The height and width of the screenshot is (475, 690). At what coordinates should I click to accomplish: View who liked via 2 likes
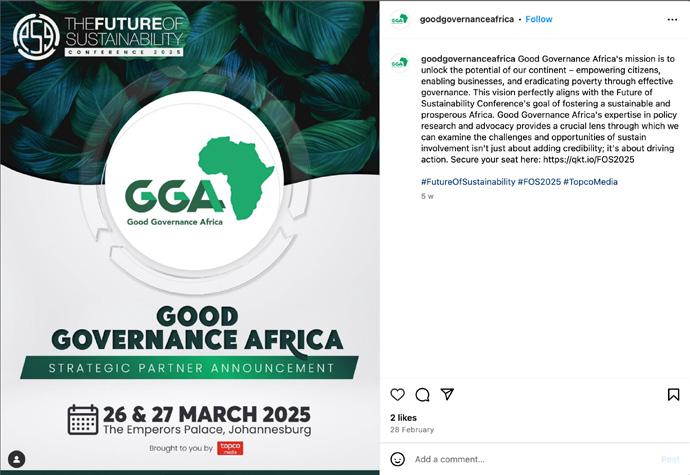[403, 417]
